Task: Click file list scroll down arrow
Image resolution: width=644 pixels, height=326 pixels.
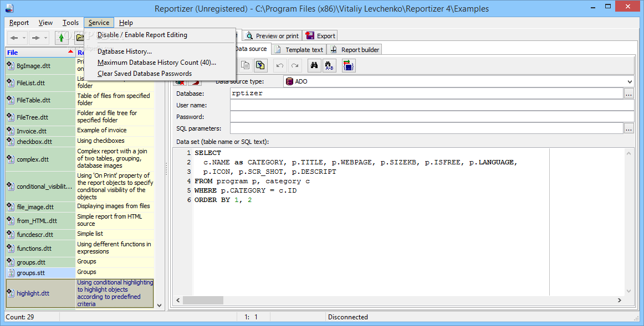Action: (x=160, y=306)
